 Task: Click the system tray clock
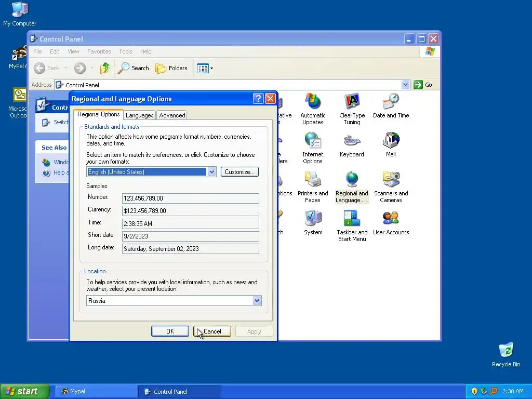click(x=513, y=391)
